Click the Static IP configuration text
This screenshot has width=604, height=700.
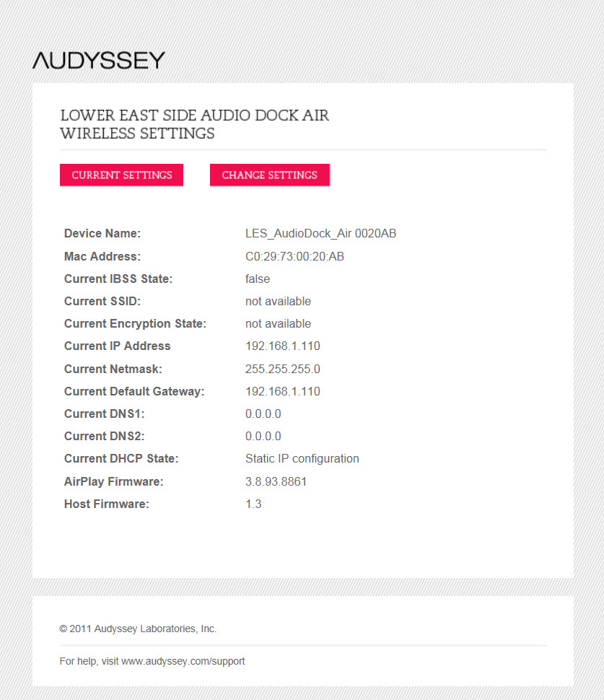[302, 458]
